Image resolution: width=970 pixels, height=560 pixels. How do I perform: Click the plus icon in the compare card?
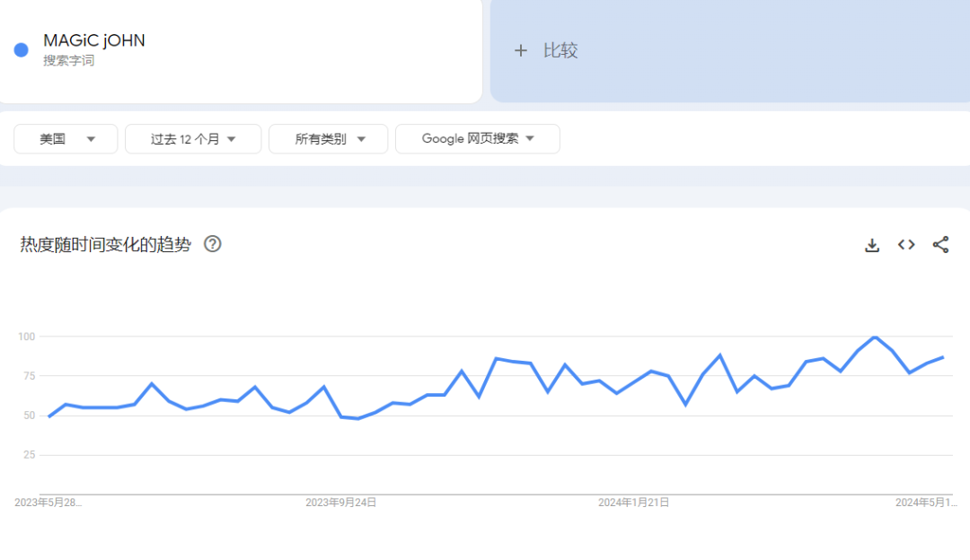point(520,50)
